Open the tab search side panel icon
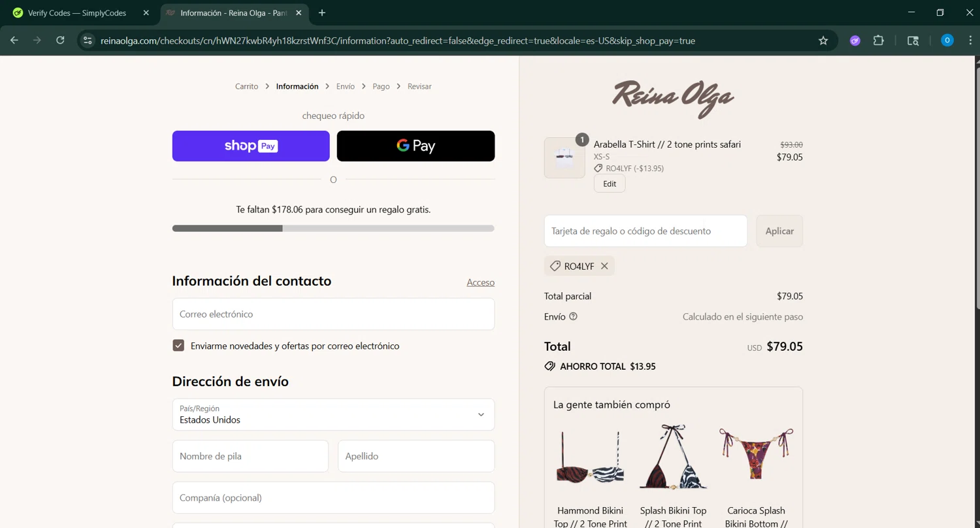The width and height of the screenshot is (980, 528). point(913,41)
